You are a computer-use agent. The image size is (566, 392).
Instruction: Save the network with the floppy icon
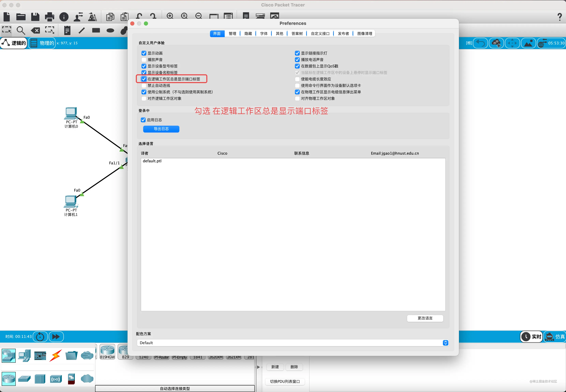(35, 17)
